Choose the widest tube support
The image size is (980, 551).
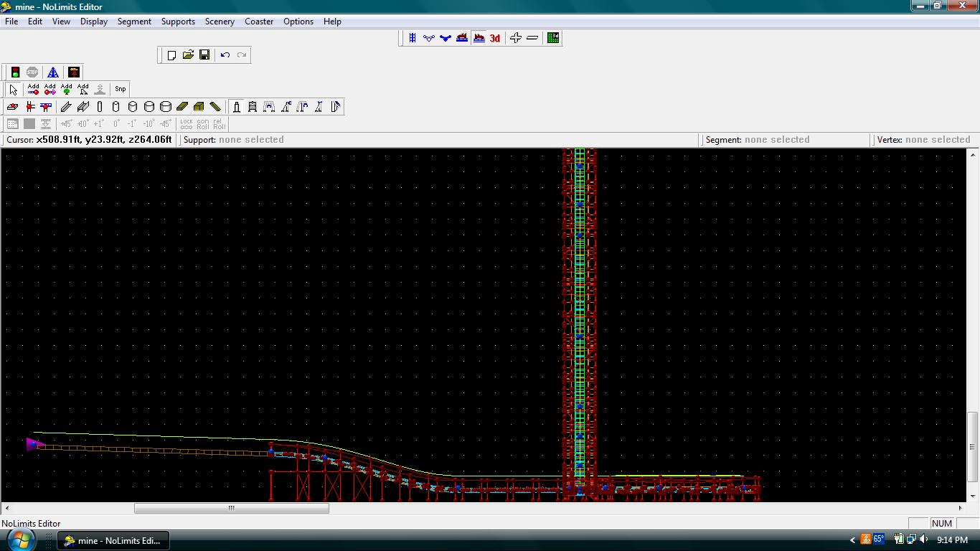click(x=166, y=107)
